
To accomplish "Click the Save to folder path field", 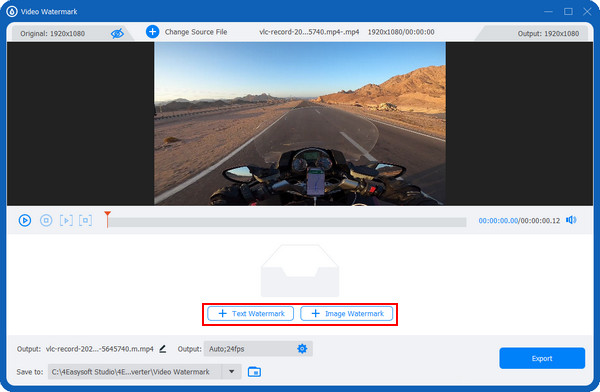I will tap(135, 372).
